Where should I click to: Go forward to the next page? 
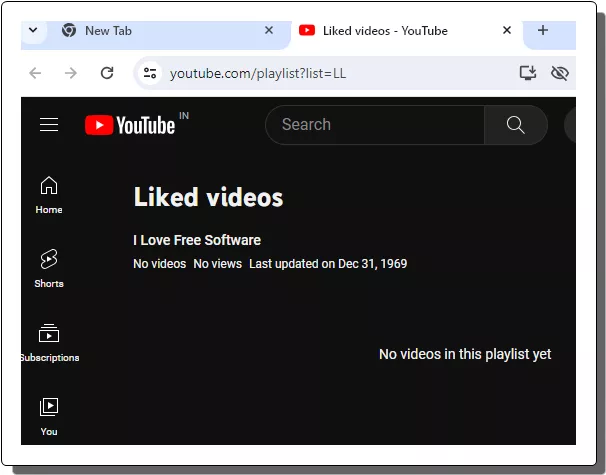pyautogui.click(x=71, y=73)
